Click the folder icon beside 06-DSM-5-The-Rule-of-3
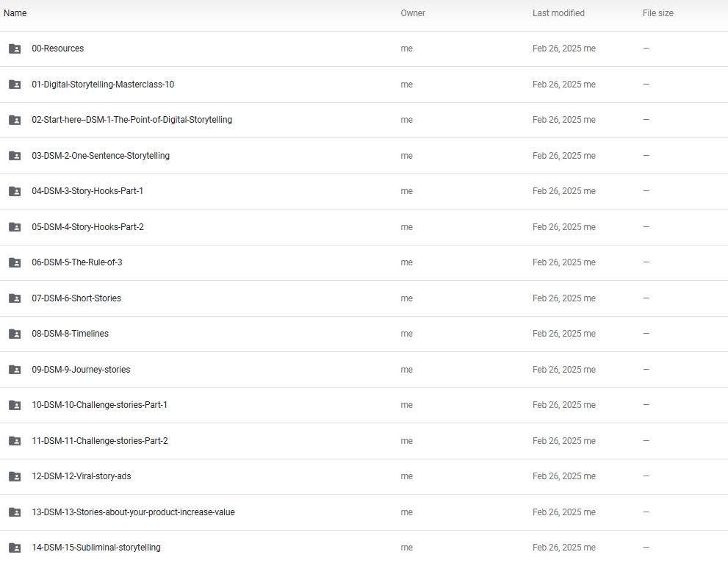The width and height of the screenshot is (728, 563). click(15, 262)
